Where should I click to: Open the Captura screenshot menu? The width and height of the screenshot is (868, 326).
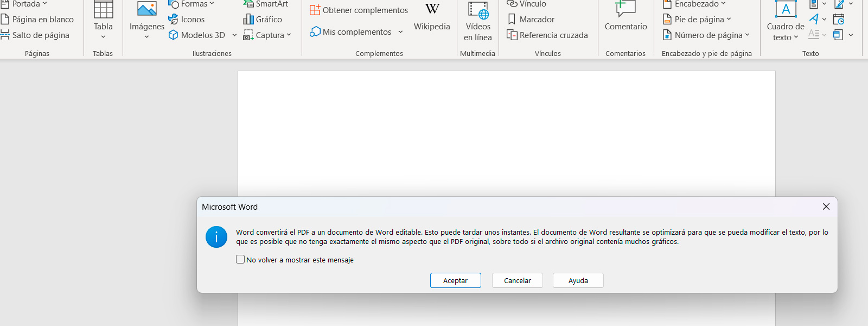coord(267,35)
